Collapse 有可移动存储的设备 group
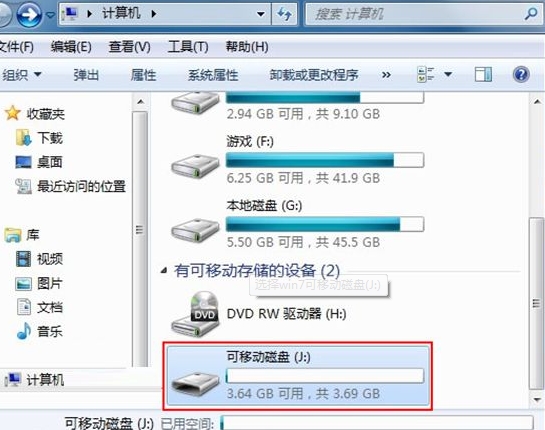 point(164,270)
